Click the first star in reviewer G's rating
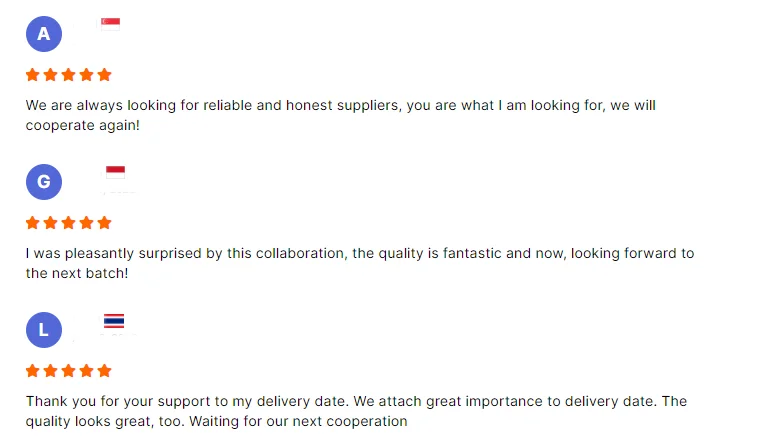 pyautogui.click(x=33, y=223)
